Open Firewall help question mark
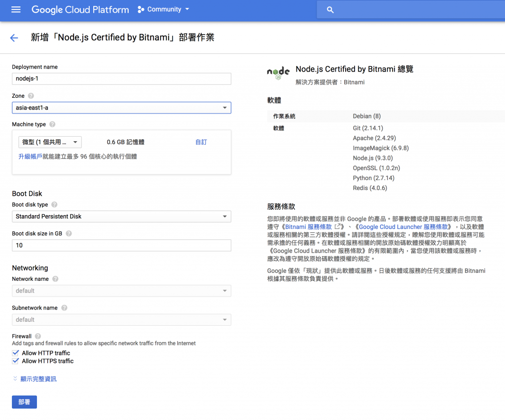The image size is (505, 420). [x=37, y=336]
